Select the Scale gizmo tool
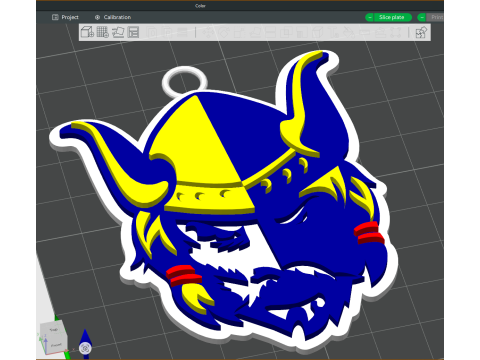This screenshot has height=360, width=480. pyautogui.click(x=238, y=32)
